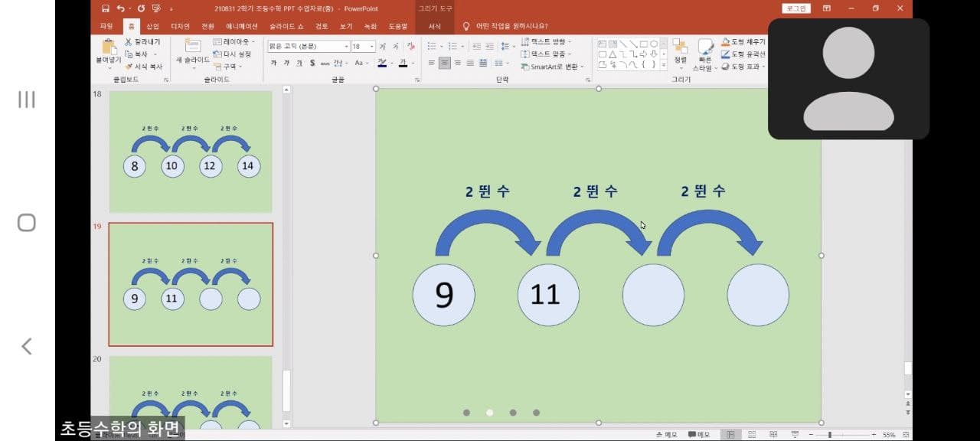Image resolution: width=980 pixels, height=441 pixels.
Task: Open the 텍스트 맞춤 text alignment dropdown
Action: 546,54
